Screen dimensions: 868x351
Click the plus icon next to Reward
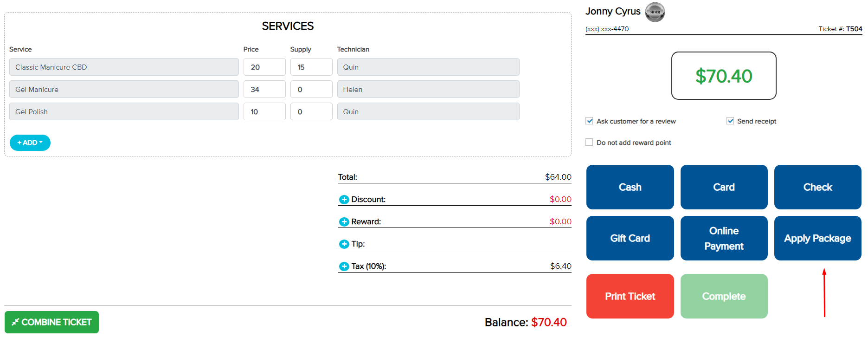pyautogui.click(x=344, y=222)
